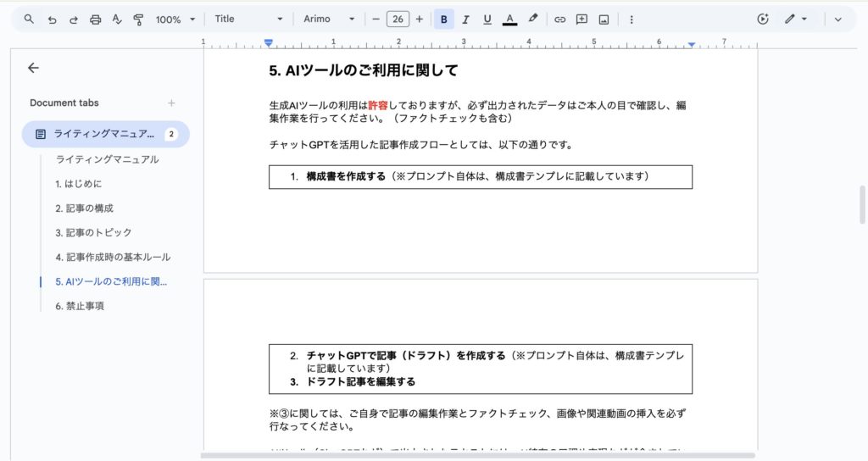This screenshot has width=868, height=461.
Task: Click the add comment icon
Action: click(x=581, y=19)
